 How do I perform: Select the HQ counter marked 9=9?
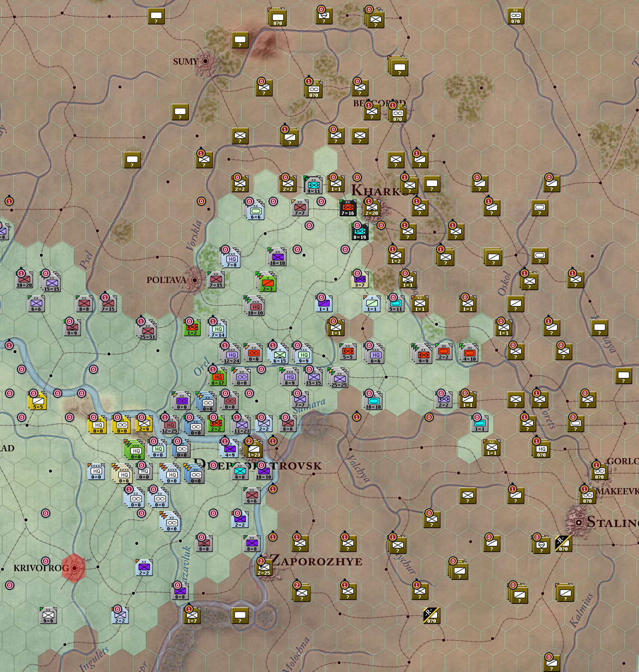pos(303,355)
